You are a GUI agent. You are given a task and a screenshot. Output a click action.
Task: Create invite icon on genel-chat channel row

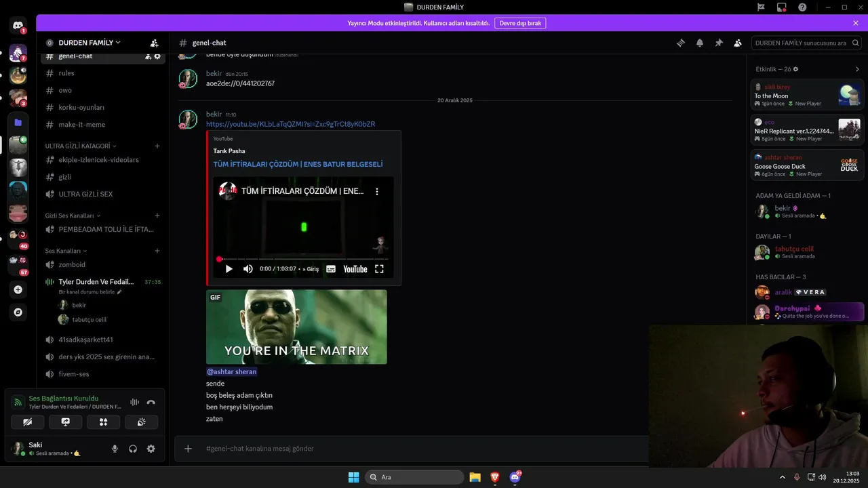point(148,56)
